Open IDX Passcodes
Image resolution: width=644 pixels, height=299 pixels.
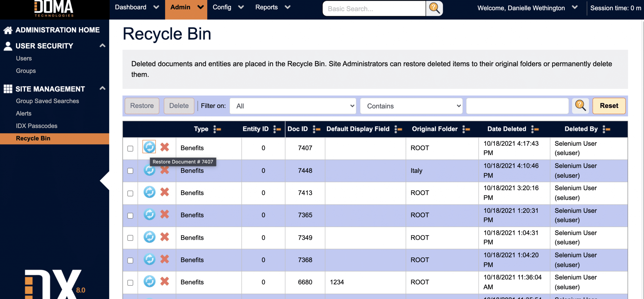[x=36, y=126]
